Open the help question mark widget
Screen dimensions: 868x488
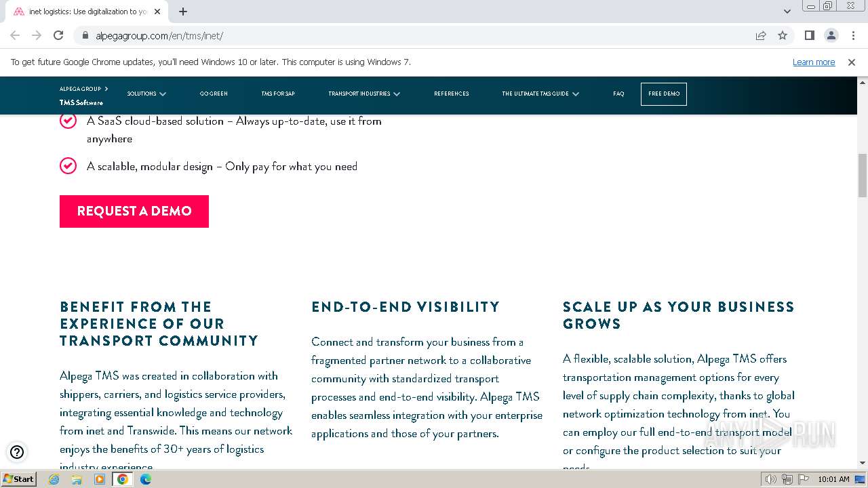17,452
